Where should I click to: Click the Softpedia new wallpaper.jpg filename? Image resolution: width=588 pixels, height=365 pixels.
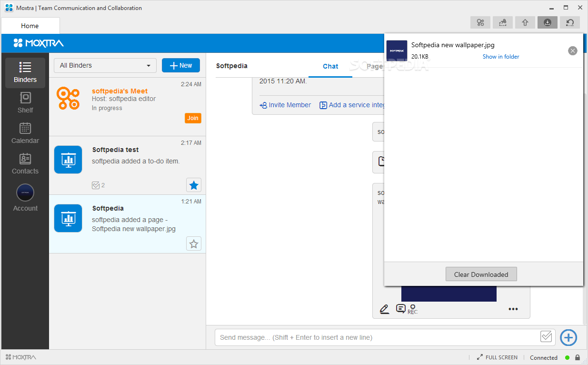(x=453, y=45)
